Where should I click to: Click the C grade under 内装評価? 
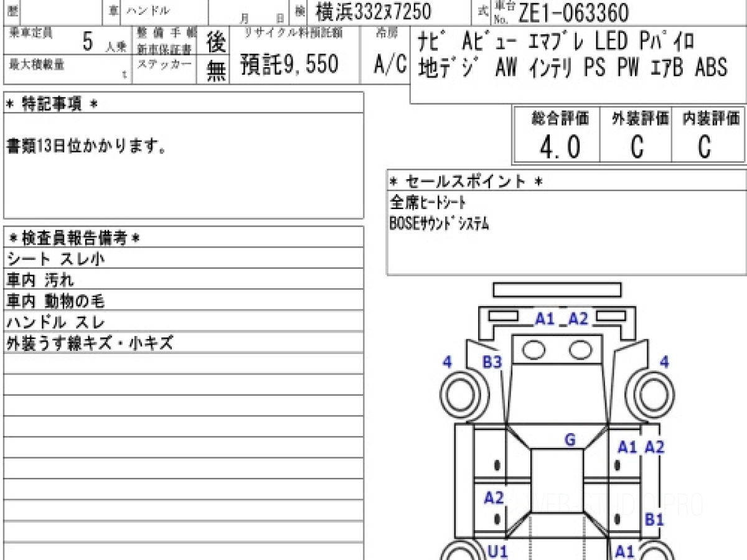[x=704, y=147]
